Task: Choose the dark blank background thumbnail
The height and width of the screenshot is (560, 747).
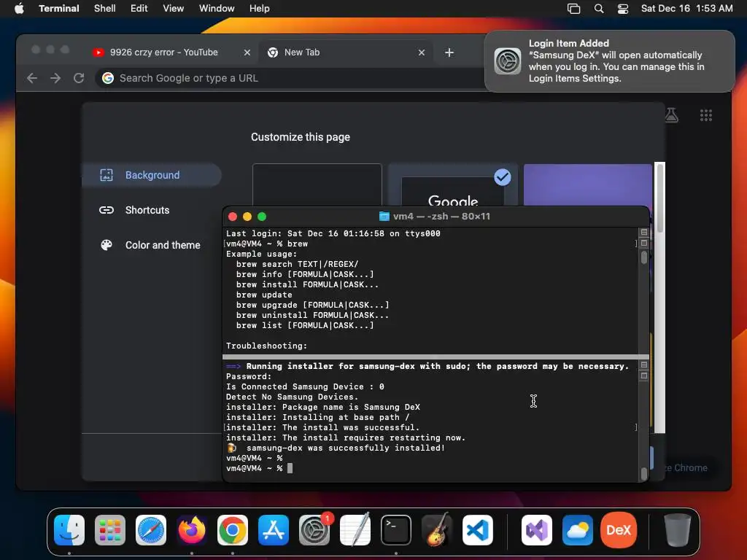Action: pyautogui.click(x=317, y=184)
